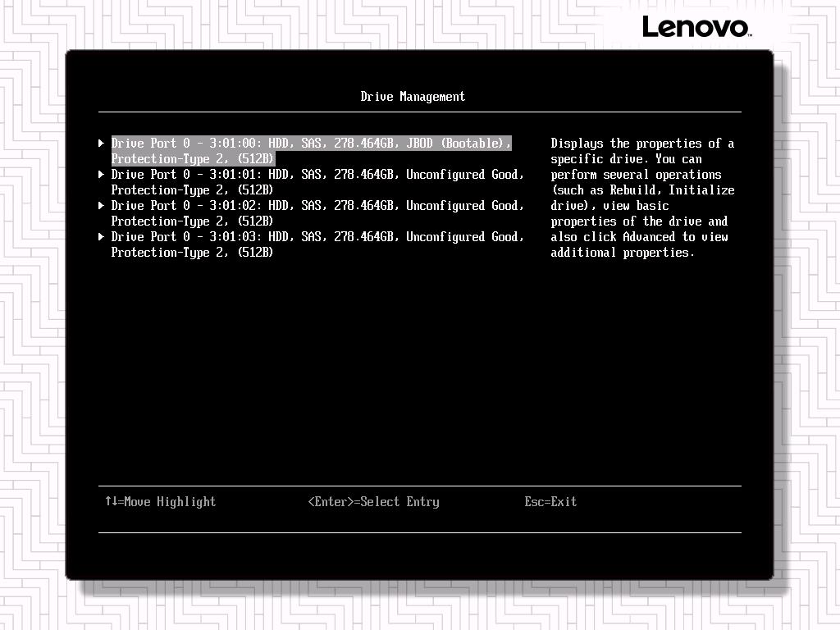Click the Move Highlight hint text
This screenshot has width=840, height=630.
[170, 502]
